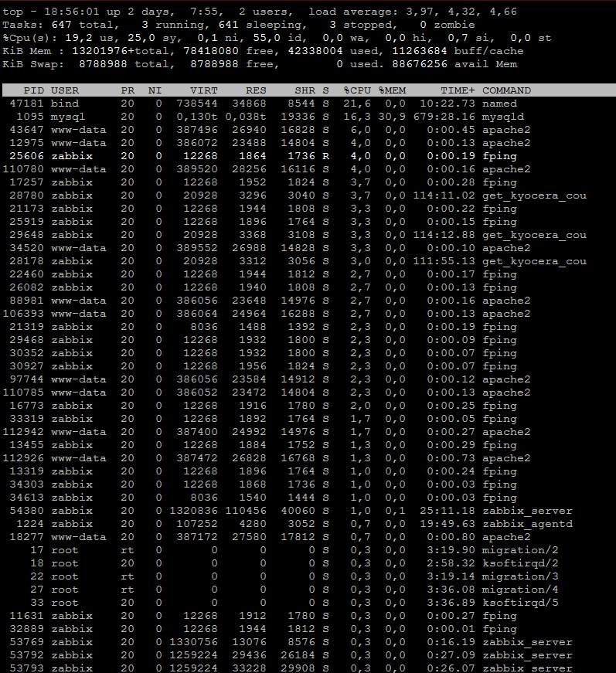Select PID 110780 www-data row
Screen dimensions: 616x673
[x=308, y=169]
